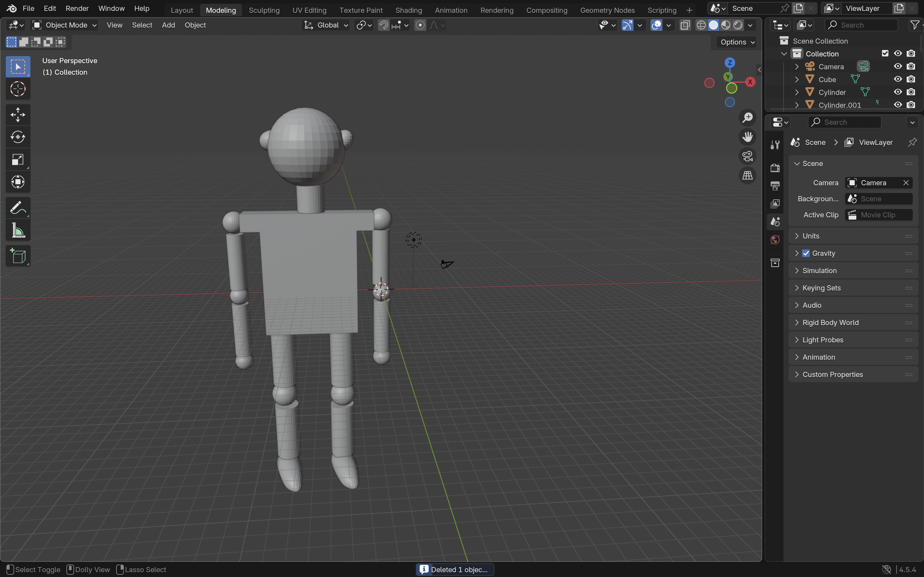This screenshot has width=924, height=577.
Task: Select the Rotate tool
Action: [18, 137]
